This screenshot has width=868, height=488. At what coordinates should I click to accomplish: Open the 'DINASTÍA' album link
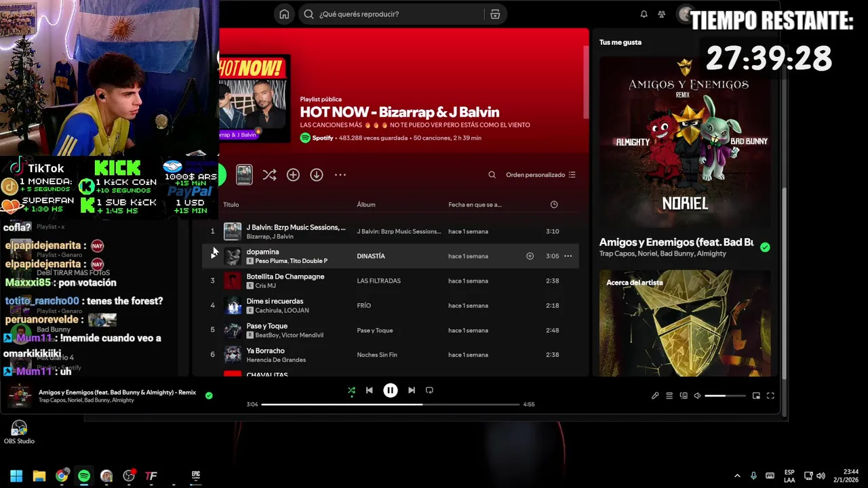(371, 256)
